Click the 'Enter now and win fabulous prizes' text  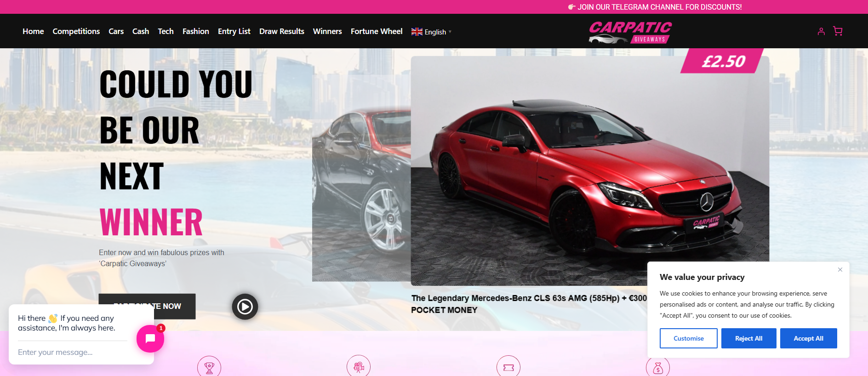[161, 258]
